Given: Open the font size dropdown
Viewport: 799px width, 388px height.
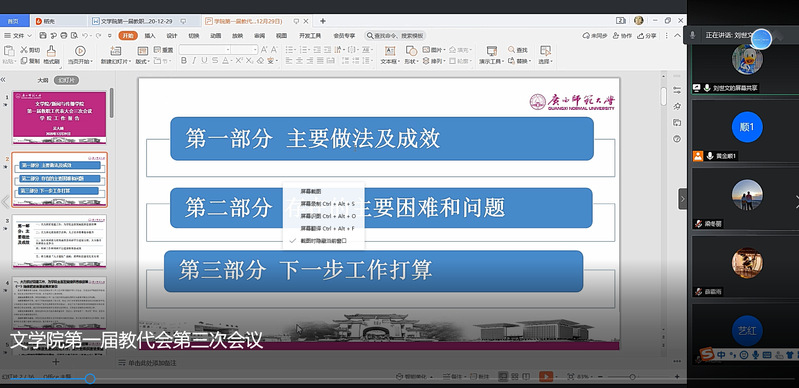Looking at the screenshot, I should click(255, 49).
